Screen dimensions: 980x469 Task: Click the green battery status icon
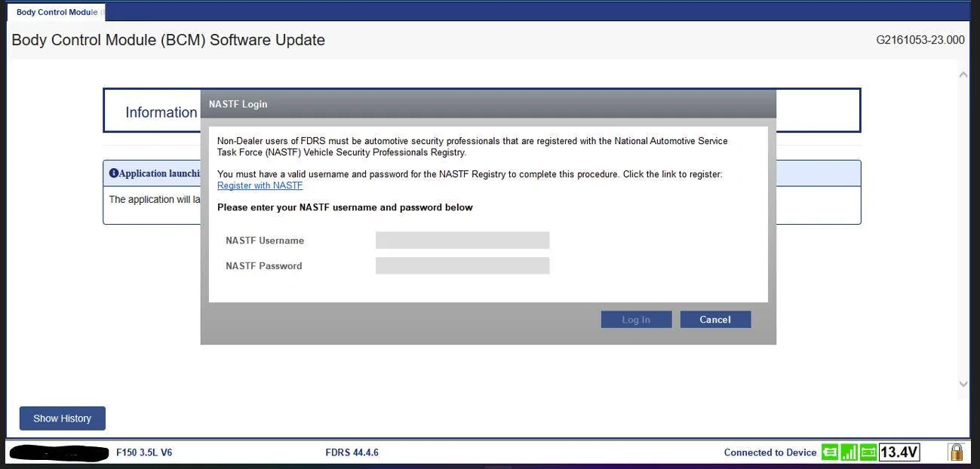pos(868,452)
